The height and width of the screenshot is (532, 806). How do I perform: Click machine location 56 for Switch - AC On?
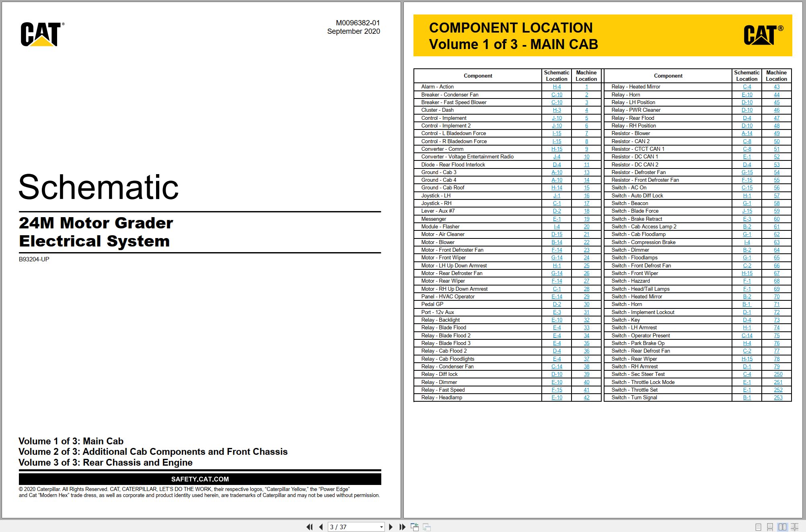pyautogui.click(x=777, y=188)
